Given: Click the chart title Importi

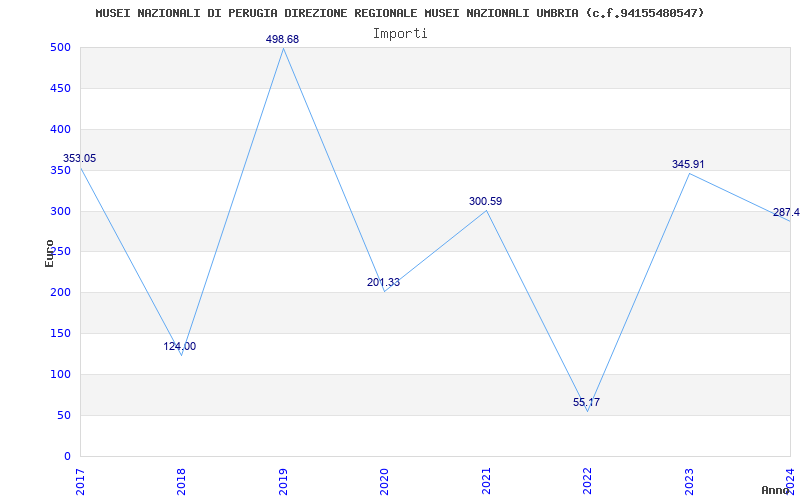Looking at the screenshot, I should click(400, 34).
